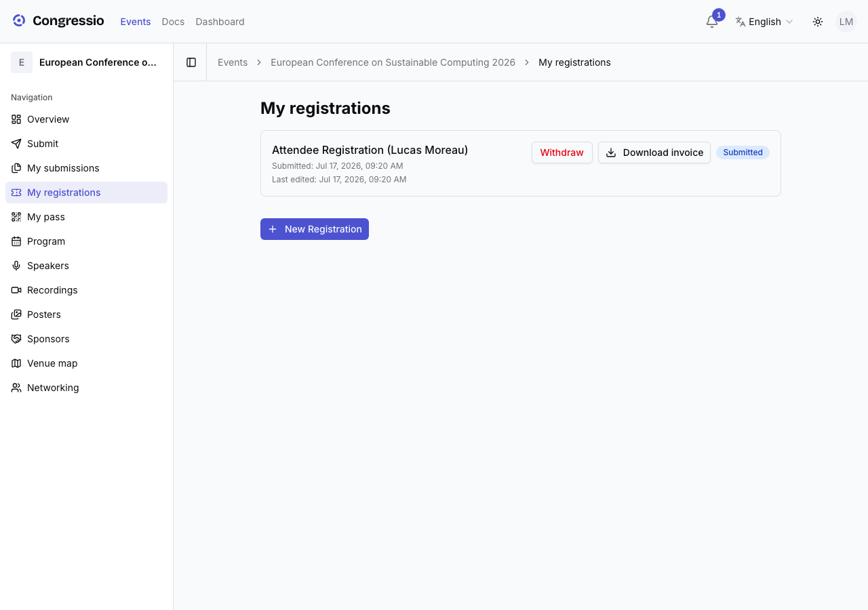This screenshot has width=868, height=610.
Task: Click the 'Submitted: Jul 17, 2026, 09:20 AM' text
Action: tap(338, 166)
